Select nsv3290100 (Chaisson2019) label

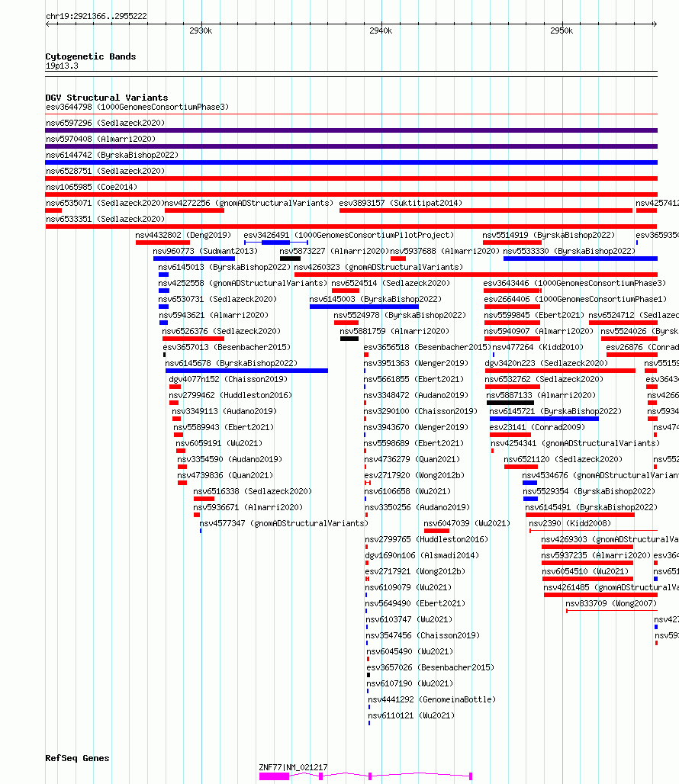click(420, 411)
